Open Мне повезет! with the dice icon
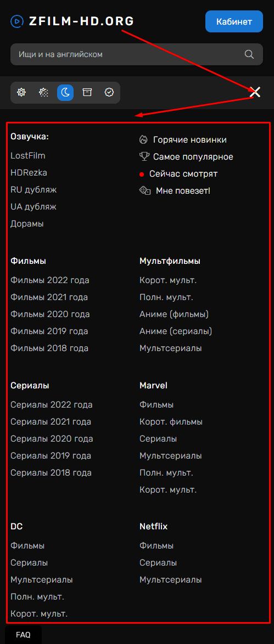 pos(175,190)
